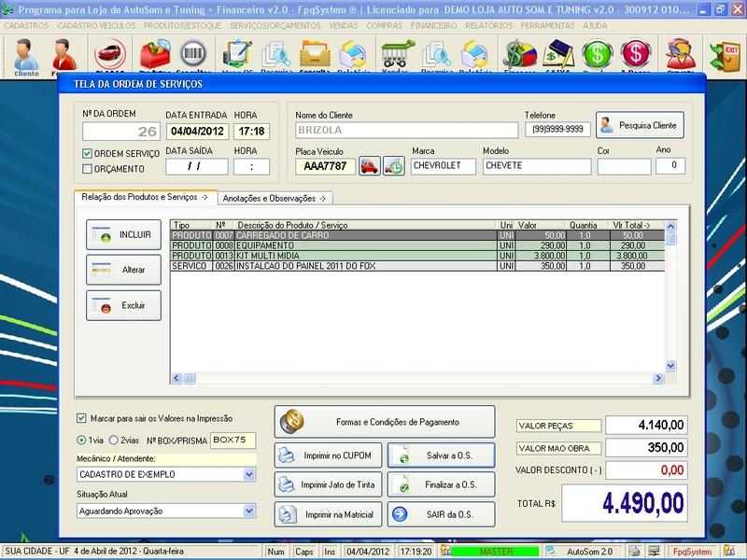Image resolution: width=747 pixels, height=560 pixels.
Task: Switch to Anotações e Observações tab
Action: (275, 198)
